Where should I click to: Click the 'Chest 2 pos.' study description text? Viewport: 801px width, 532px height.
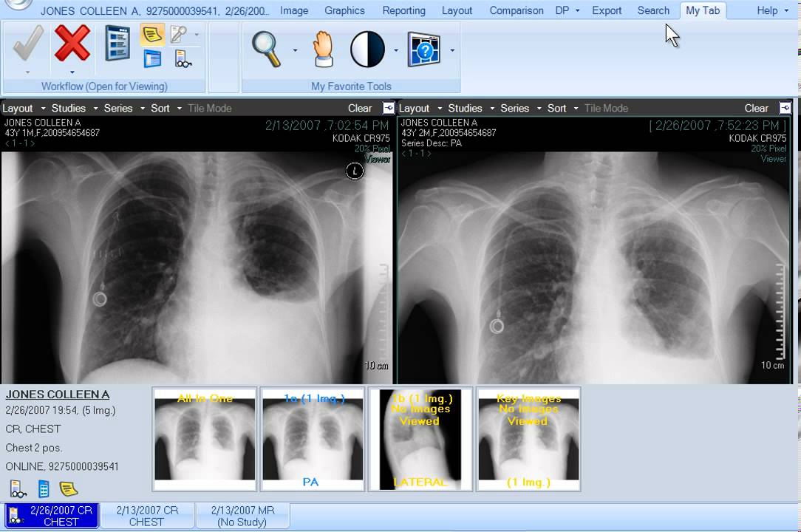pos(34,448)
